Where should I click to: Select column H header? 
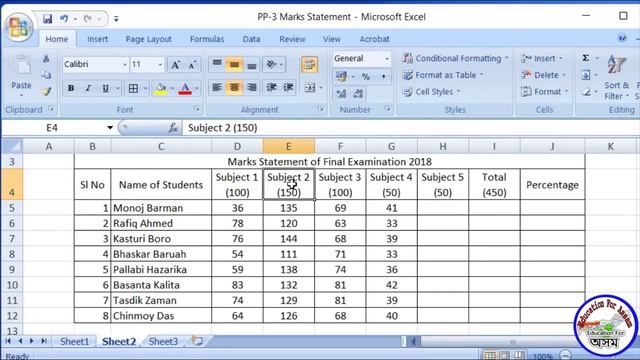pos(443,146)
